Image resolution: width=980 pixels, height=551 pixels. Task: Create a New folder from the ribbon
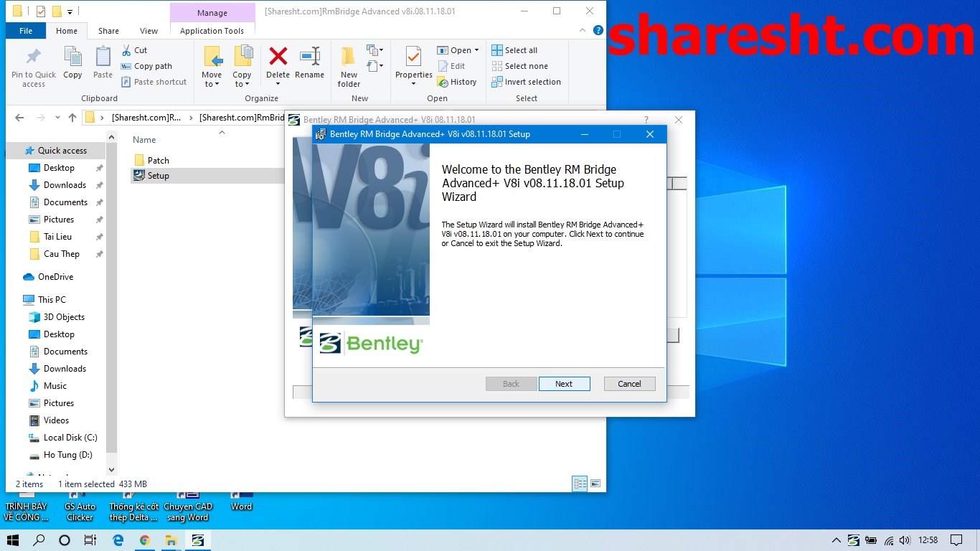pyautogui.click(x=349, y=67)
